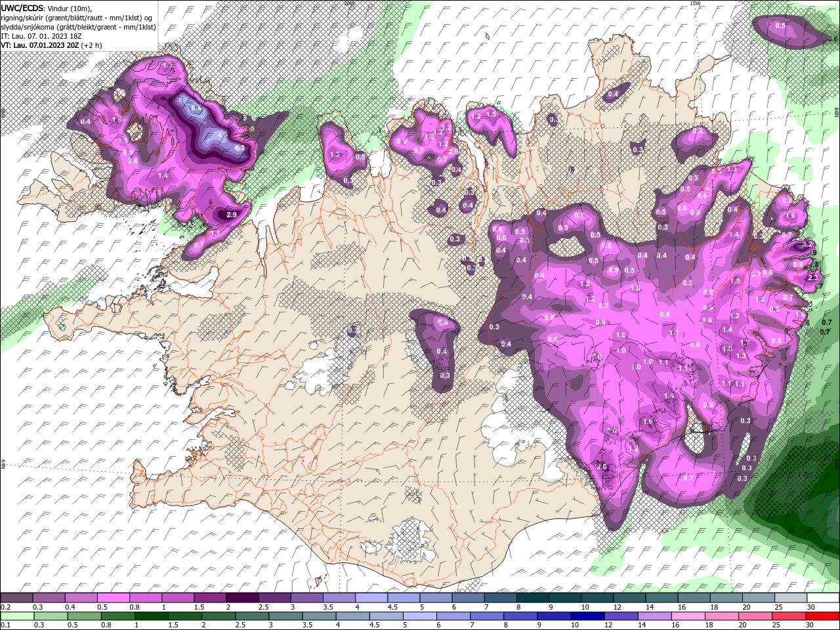Click the 4.6 snowfall value on the map
The width and height of the screenshot is (840, 630).
coord(222,135)
